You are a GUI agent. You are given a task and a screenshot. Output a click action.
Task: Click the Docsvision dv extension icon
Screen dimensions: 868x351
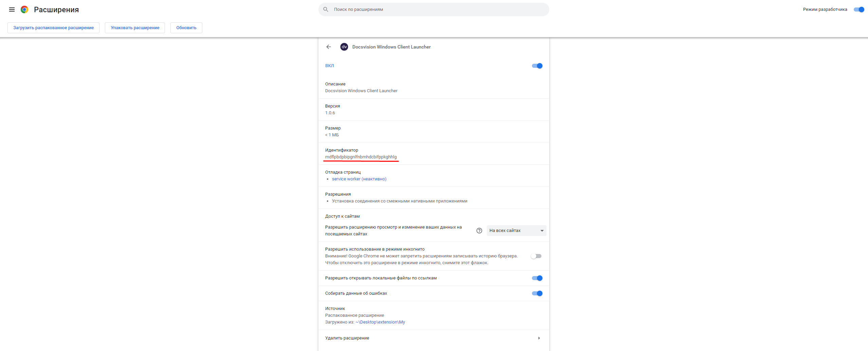coord(344,47)
